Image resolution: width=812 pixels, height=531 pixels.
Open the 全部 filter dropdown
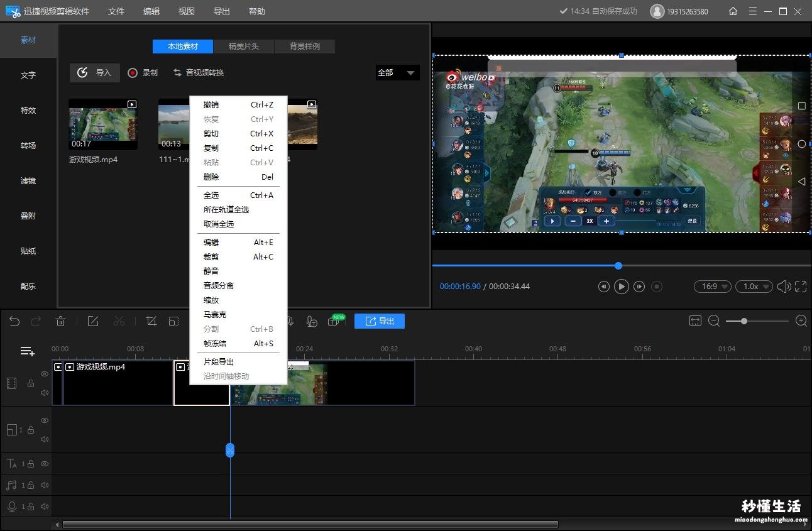point(397,73)
